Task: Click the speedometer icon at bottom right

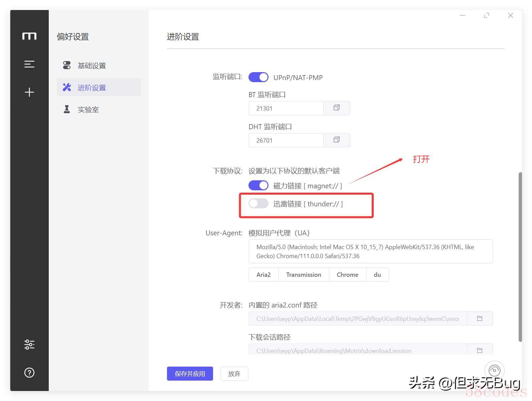Action: coord(494,370)
